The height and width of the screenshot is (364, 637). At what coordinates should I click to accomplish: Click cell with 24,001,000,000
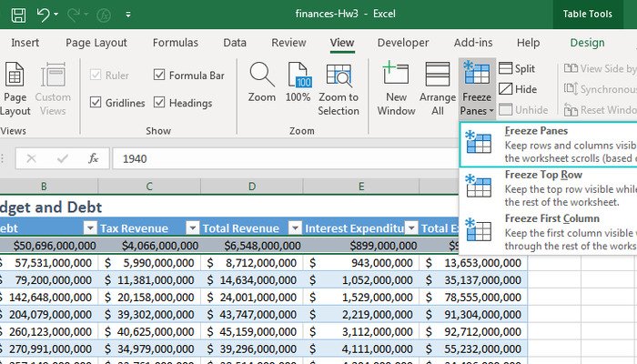coord(252,297)
